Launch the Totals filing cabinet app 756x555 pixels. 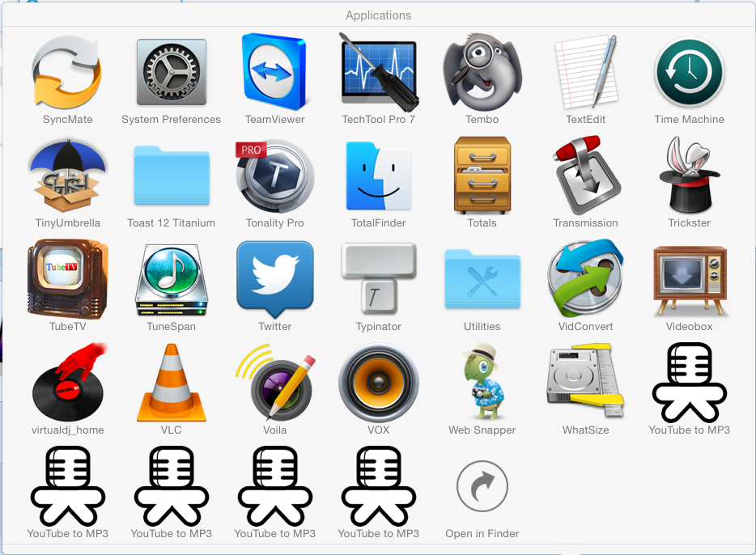482,176
